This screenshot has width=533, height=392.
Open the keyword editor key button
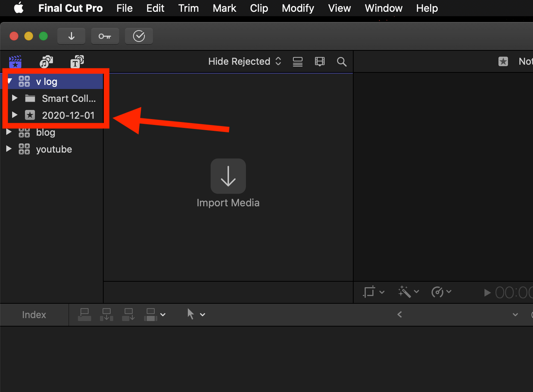coord(105,36)
